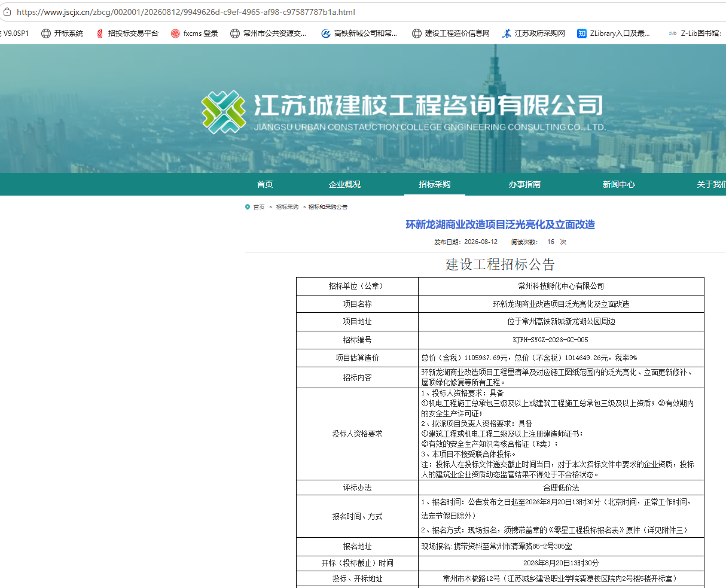Click the blue favicon of 高铁新城公司 bookmark

click(326, 33)
